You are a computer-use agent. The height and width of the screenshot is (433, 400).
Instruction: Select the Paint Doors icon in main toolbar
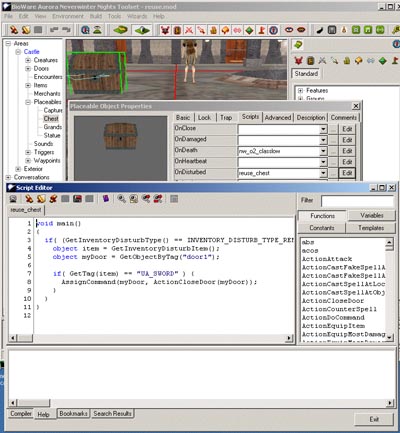177,30
